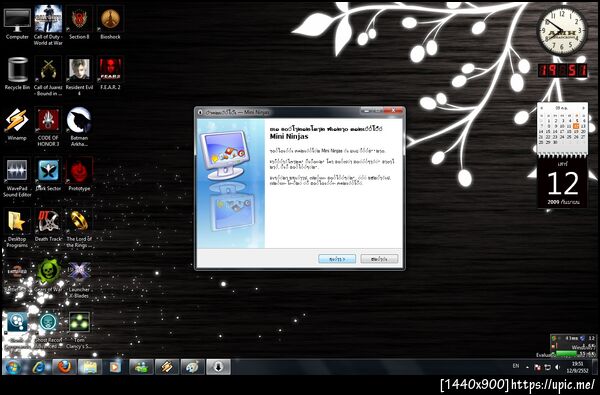Viewport: 600px width, 395px height.
Task: Select the Dark Sector desktop shortcut
Action: tap(48, 175)
